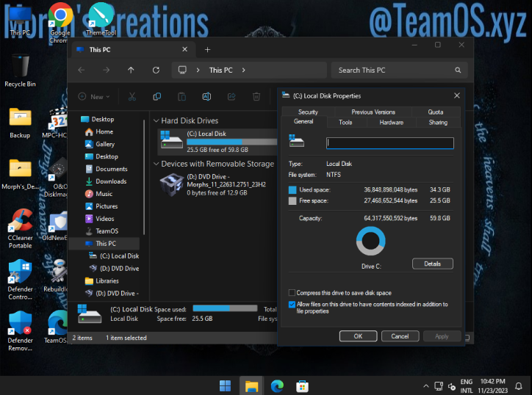532x395 pixels.
Task: Refresh the This PC view
Action: [x=156, y=70]
